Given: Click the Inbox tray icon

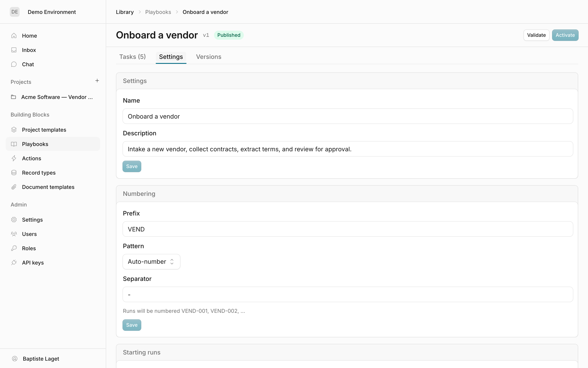Looking at the screenshot, I should [x=14, y=50].
